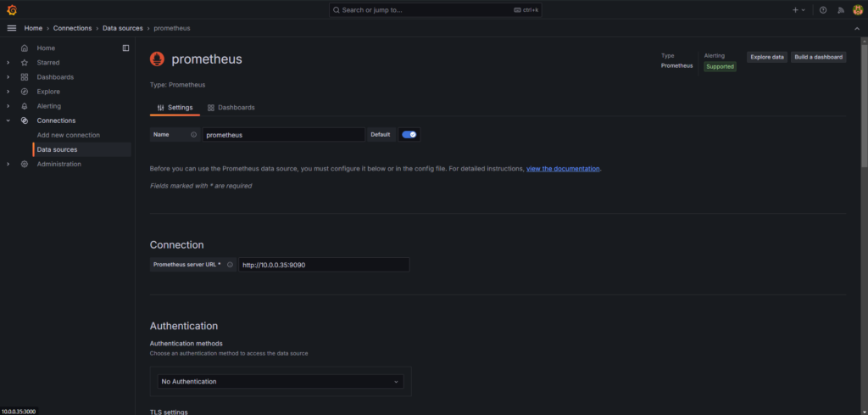Open the Help question mark icon
Image resolution: width=868 pixels, height=415 pixels.
[x=823, y=10]
